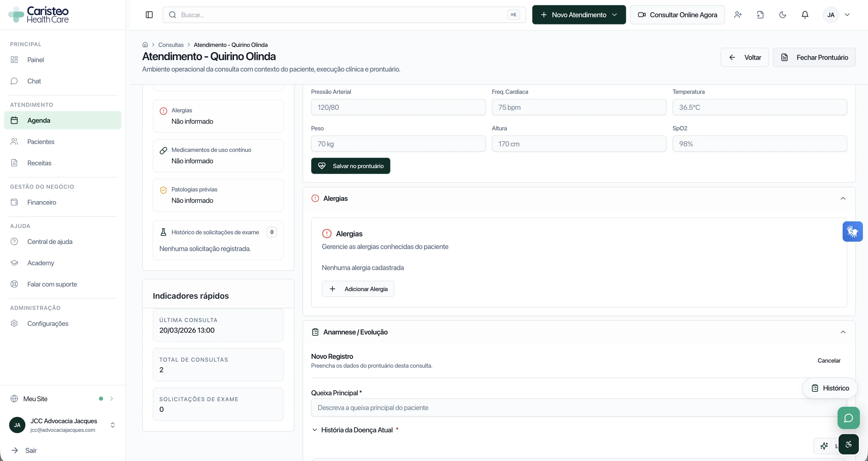The image size is (868, 461).
Task: Click the SpO2 input field
Action: [x=759, y=144]
